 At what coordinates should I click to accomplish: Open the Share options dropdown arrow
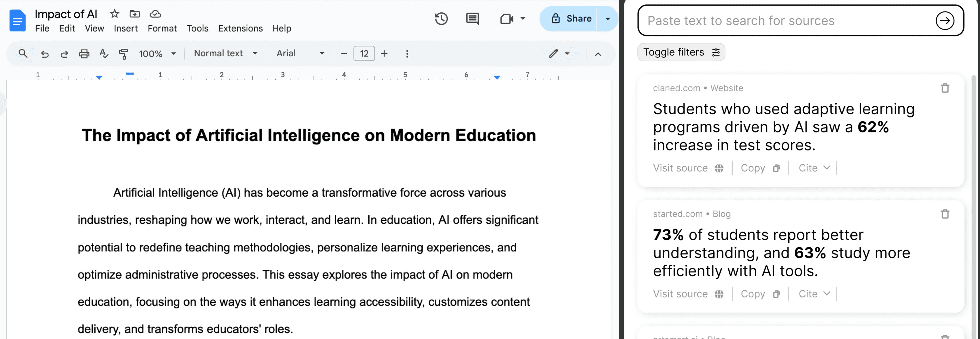[608, 19]
